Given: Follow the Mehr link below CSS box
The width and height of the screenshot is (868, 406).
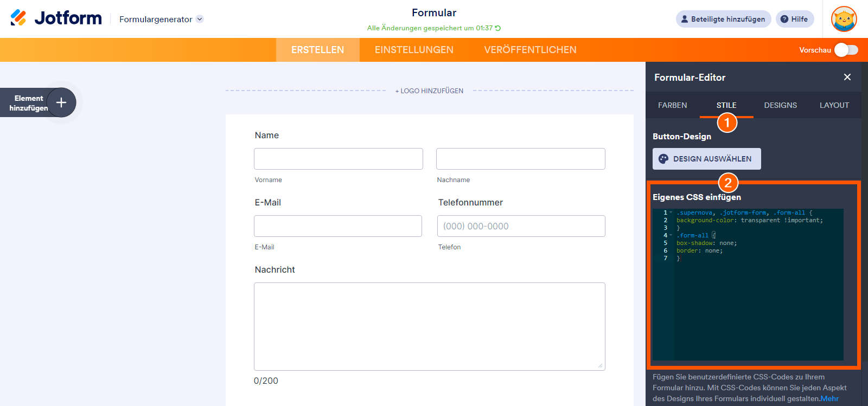Looking at the screenshot, I should [829, 398].
